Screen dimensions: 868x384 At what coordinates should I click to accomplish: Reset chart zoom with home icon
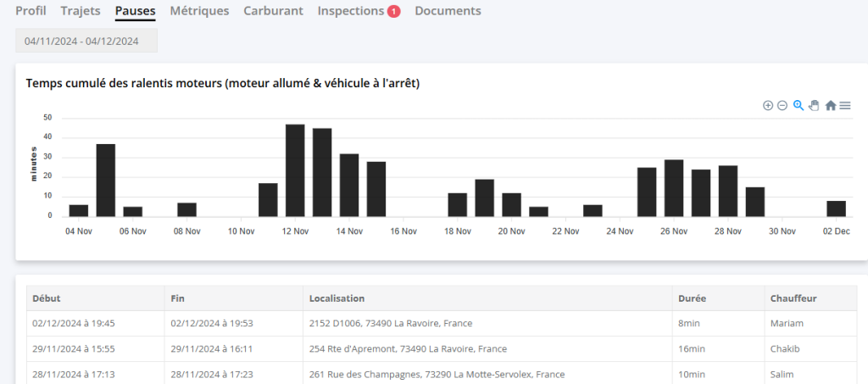pyautogui.click(x=831, y=106)
